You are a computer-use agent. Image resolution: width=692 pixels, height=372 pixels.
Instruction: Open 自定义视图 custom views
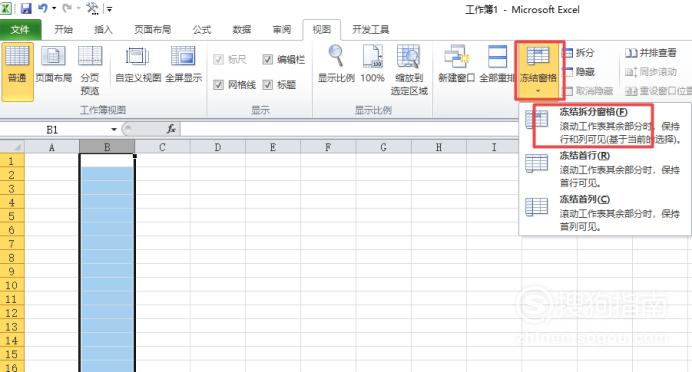click(138, 64)
